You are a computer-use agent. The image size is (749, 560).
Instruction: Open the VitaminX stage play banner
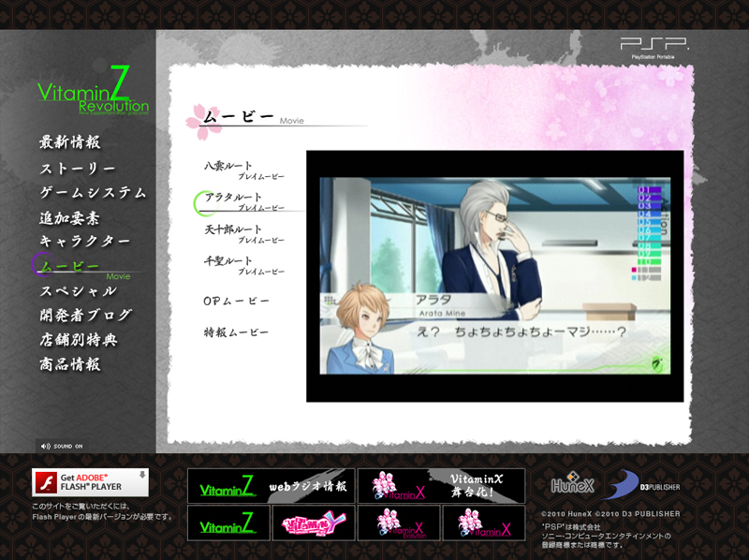tap(441, 486)
